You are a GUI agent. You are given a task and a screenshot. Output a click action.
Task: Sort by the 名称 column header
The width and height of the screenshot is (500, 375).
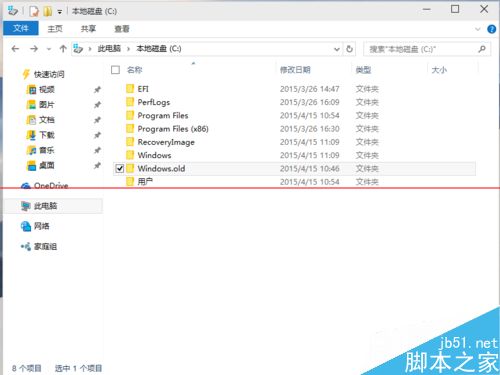click(x=135, y=70)
